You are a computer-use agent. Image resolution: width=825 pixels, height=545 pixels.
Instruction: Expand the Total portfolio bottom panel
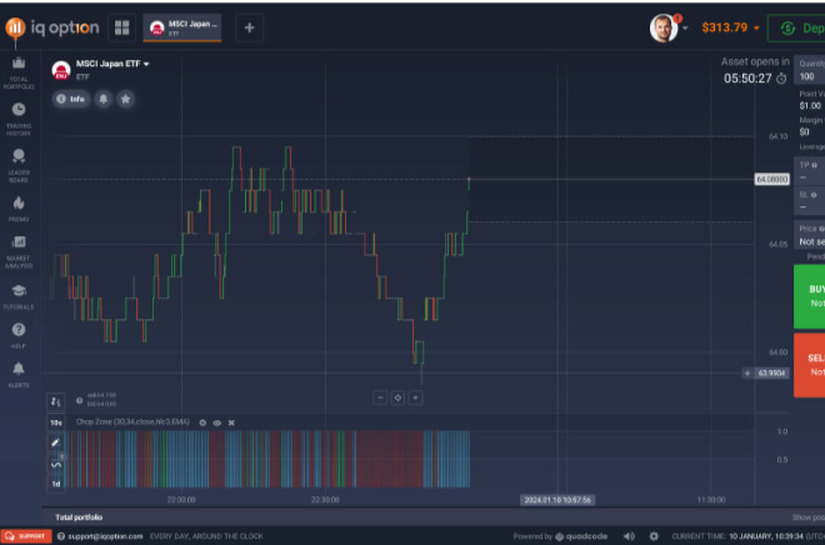click(x=79, y=517)
